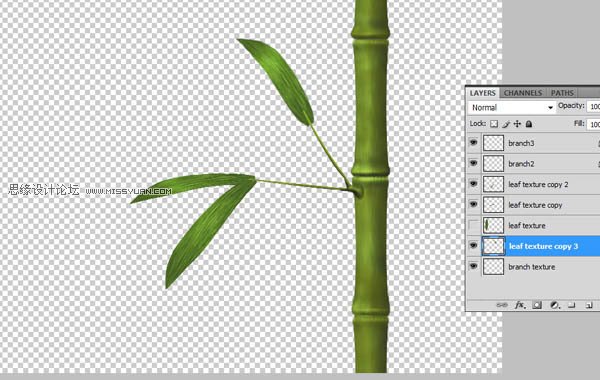Toggle eye of leaf texture copy layer
600x380 pixels.
[473, 205]
